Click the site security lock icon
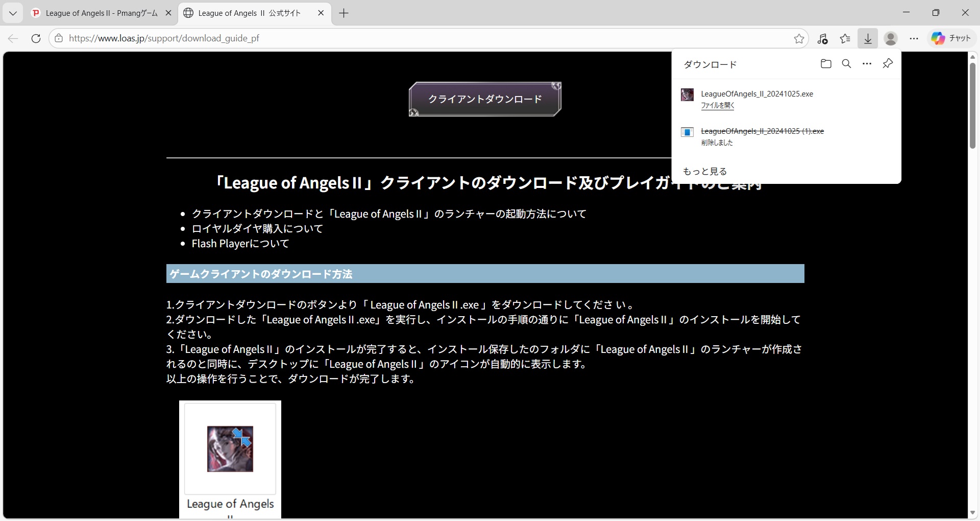 (x=59, y=38)
